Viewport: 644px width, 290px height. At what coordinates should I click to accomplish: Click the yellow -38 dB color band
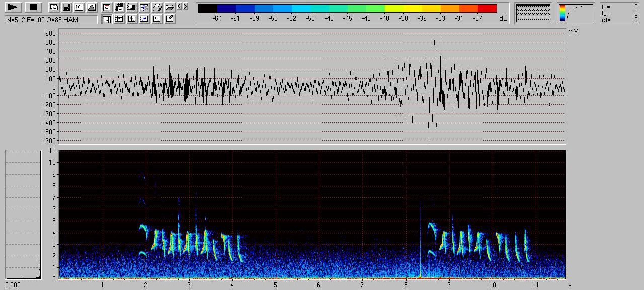pos(404,8)
